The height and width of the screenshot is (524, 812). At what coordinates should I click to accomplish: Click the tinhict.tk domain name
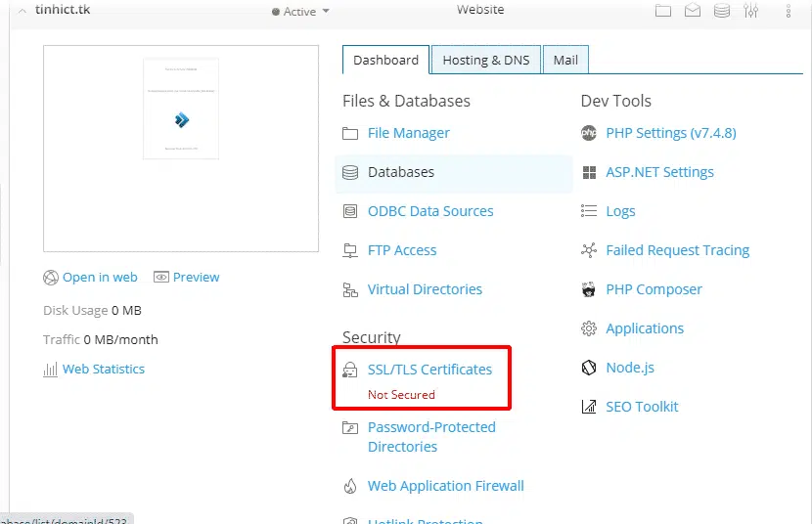[x=63, y=10]
